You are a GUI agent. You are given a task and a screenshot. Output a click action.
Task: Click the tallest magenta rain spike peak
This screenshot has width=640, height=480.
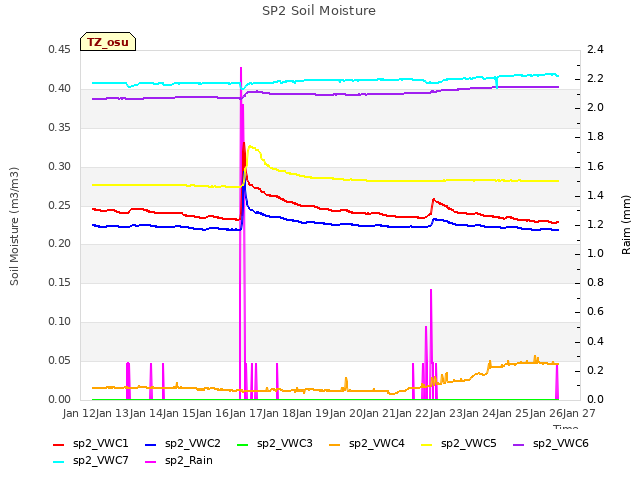pyautogui.click(x=241, y=68)
